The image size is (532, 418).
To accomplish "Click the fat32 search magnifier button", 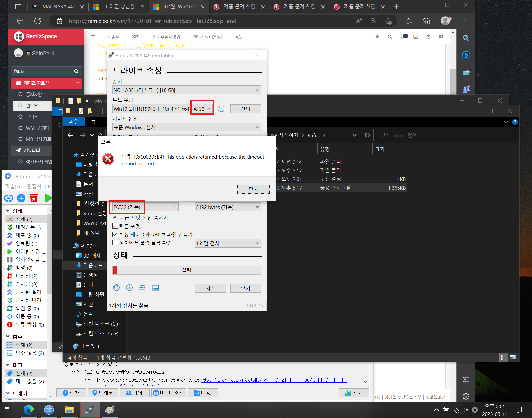I will click(76, 71).
